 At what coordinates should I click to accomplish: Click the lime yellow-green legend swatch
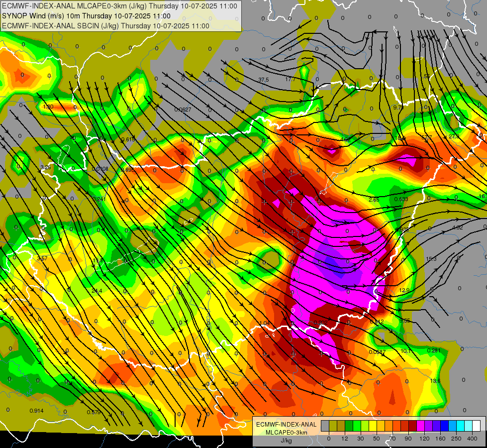tap(365, 426)
